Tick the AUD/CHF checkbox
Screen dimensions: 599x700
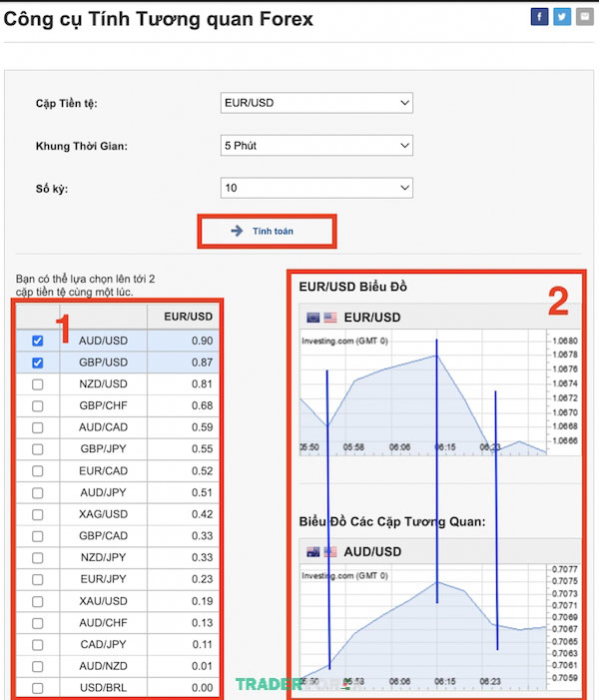point(38,623)
